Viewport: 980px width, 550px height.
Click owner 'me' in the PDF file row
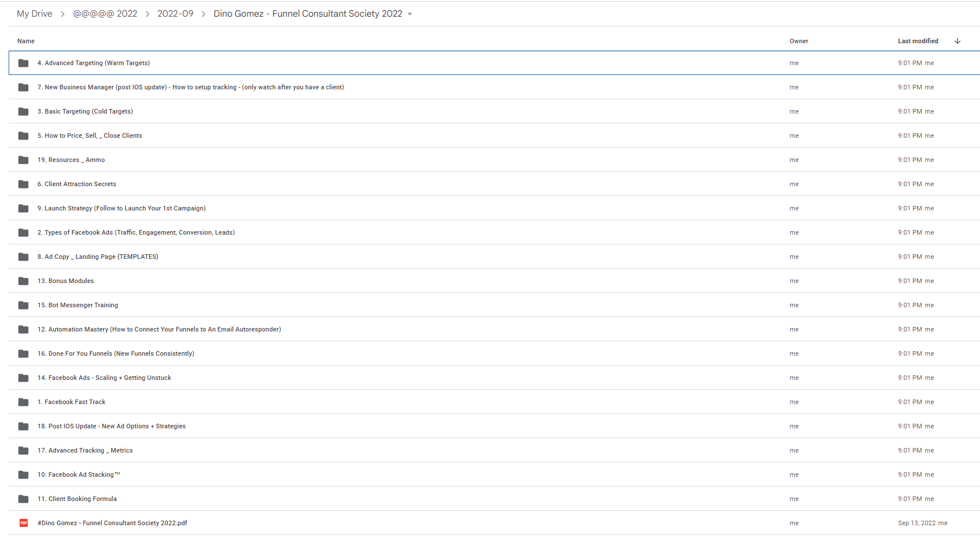pos(794,523)
